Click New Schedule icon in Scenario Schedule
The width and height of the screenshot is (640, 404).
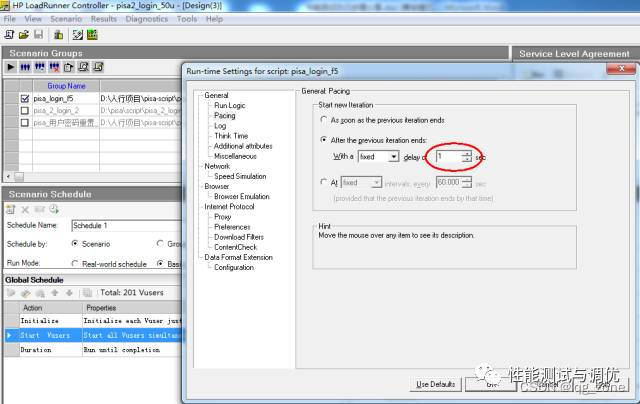[x=11, y=209]
